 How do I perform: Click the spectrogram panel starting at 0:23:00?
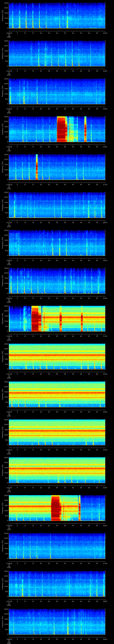tap(57, 54)
